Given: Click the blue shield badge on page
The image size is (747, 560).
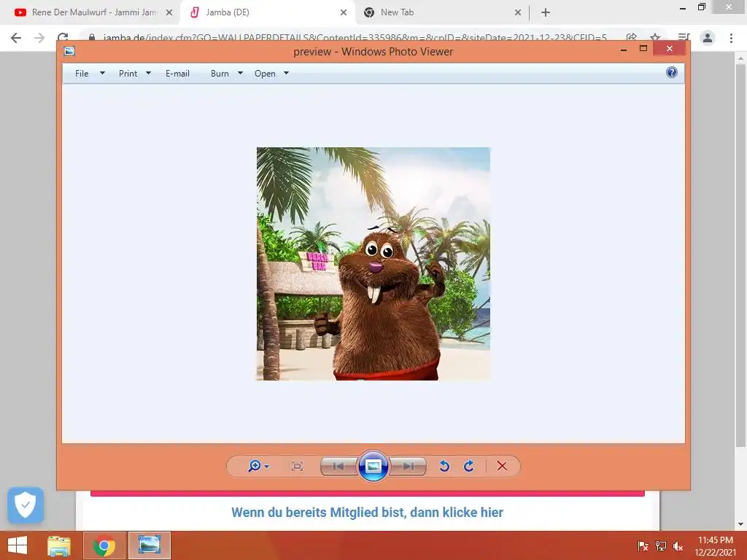Looking at the screenshot, I should [x=26, y=505].
